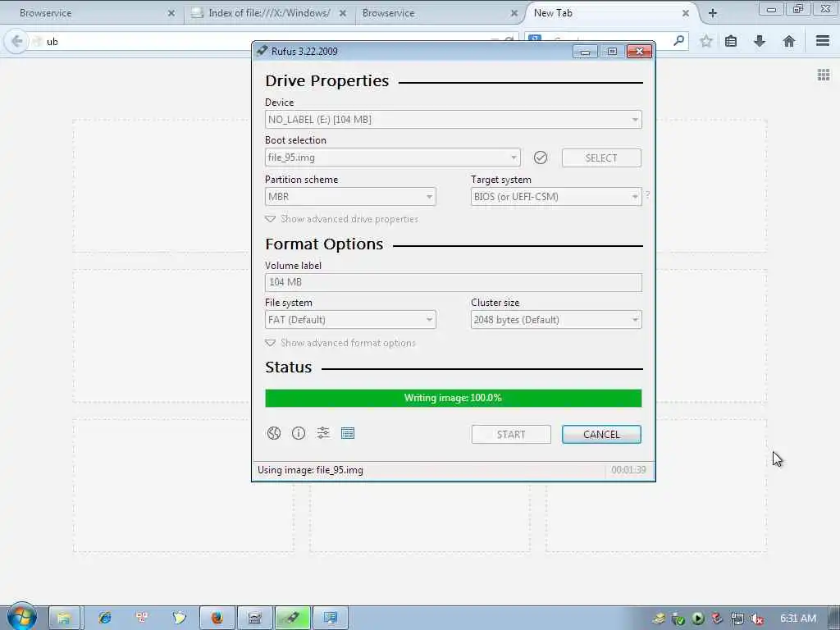This screenshot has width=840, height=630.
Task: Open the browser downloads arrow icon
Action: point(760,41)
